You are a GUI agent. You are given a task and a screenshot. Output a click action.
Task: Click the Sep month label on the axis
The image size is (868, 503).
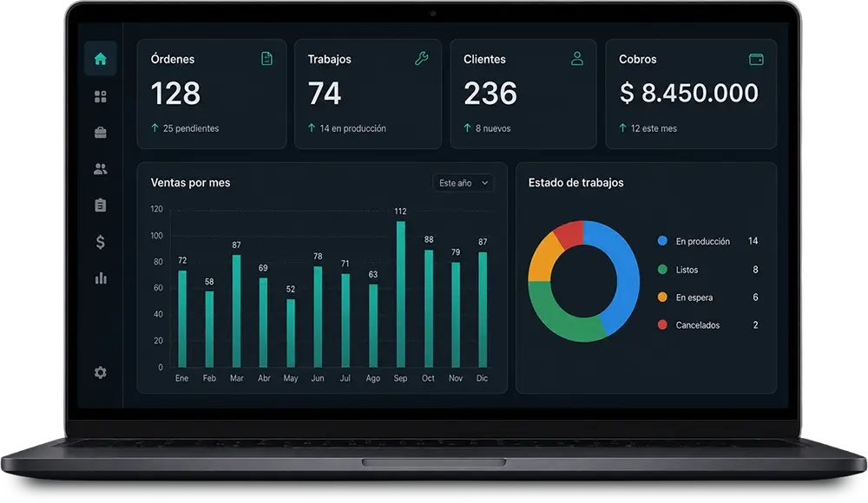tap(400, 378)
